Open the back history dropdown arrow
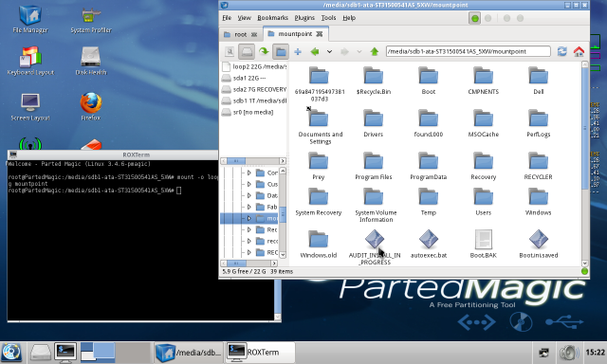Screen dimensions: 607x364 click(329, 51)
